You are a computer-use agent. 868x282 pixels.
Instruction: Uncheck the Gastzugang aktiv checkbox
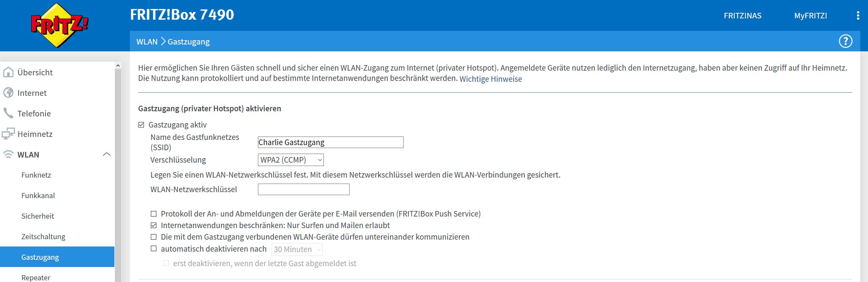click(141, 125)
